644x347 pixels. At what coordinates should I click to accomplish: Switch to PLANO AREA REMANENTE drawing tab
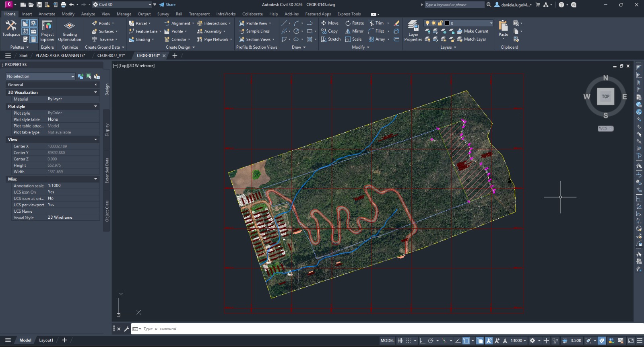60,55
